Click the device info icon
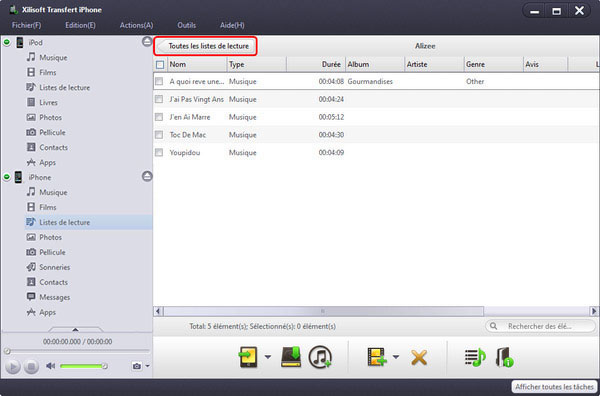The height and width of the screenshot is (396, 600). point(505,357)
